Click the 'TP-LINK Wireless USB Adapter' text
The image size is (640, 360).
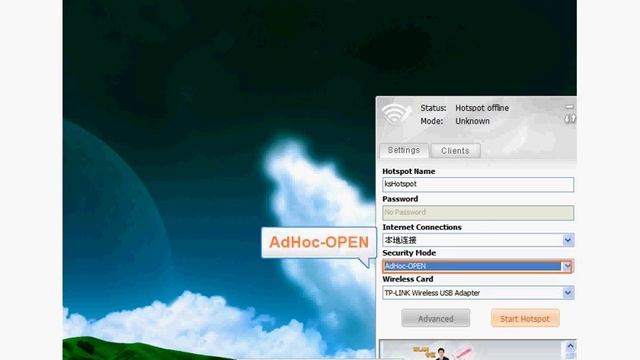[432, 293]
